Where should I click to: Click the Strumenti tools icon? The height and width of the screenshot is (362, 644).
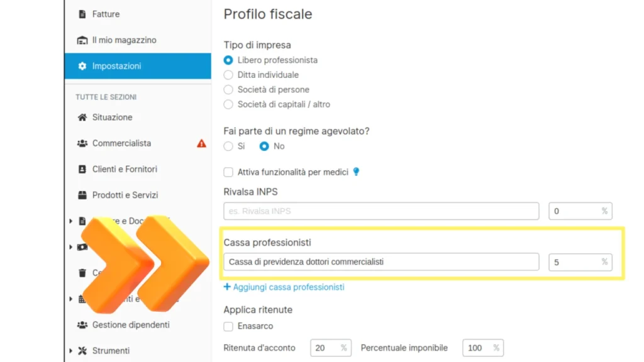tap(82, 351)
